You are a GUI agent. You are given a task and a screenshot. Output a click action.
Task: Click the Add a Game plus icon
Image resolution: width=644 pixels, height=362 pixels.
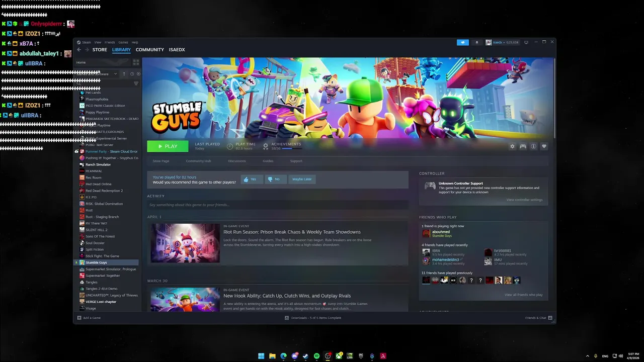[79, 318]
